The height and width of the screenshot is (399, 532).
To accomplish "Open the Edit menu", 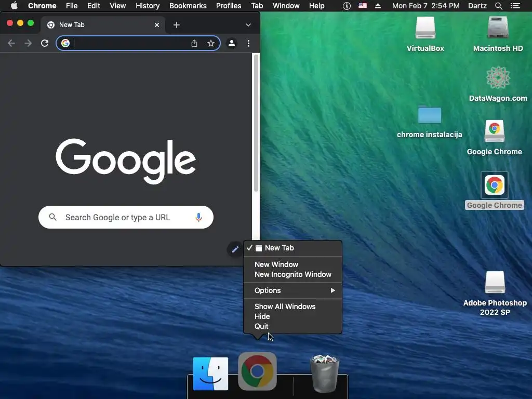I will click(x=94, y=6).
